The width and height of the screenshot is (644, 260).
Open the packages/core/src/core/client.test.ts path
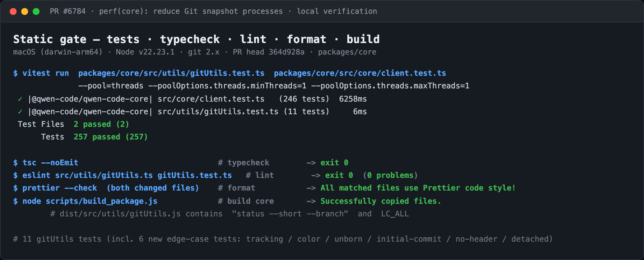tap(360, 73)
